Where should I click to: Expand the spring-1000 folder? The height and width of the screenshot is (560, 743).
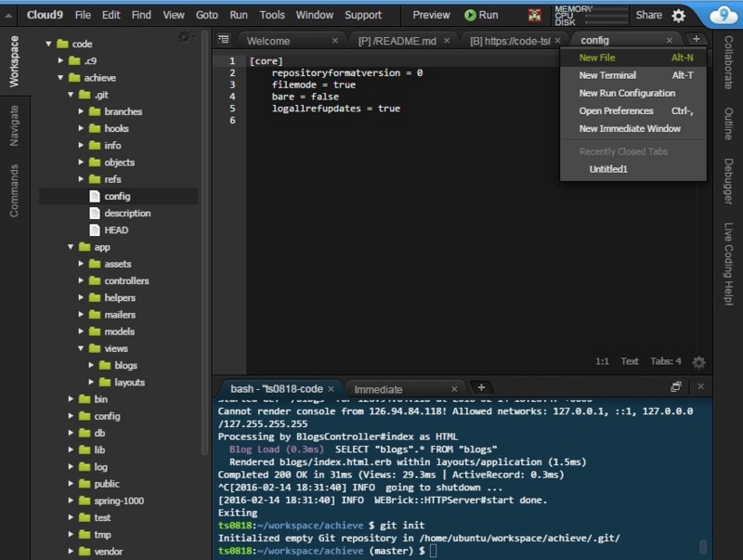pos(71,501)
